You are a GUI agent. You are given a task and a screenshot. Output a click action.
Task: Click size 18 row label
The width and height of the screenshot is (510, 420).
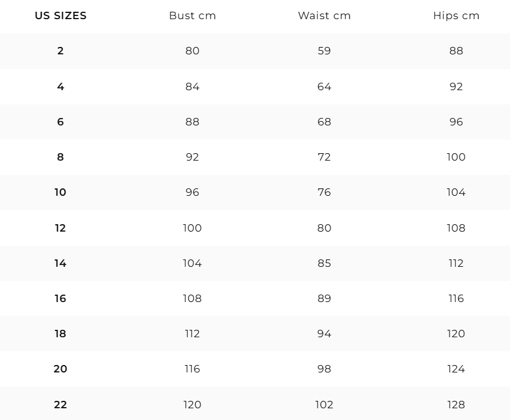click(61, 333)
